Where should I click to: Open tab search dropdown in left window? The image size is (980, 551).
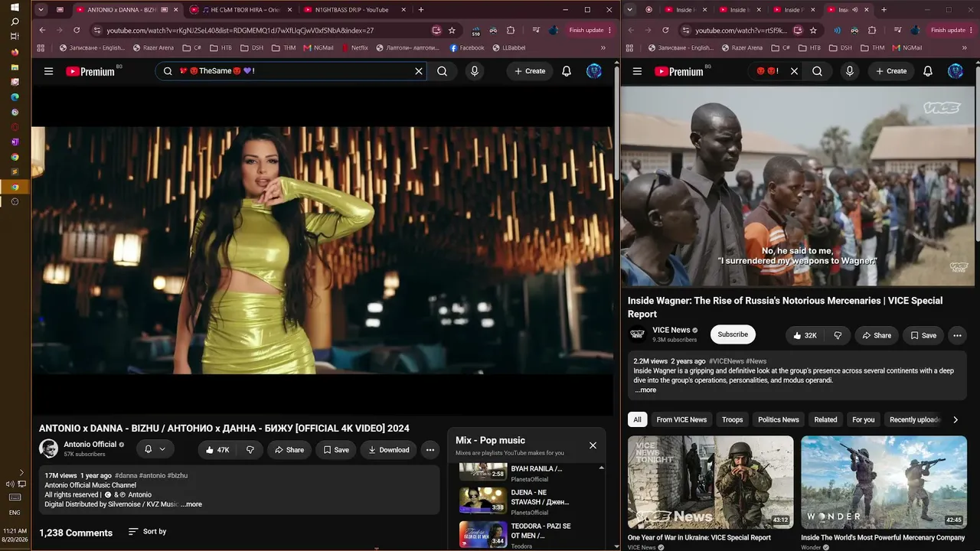(x=41, y=10)
